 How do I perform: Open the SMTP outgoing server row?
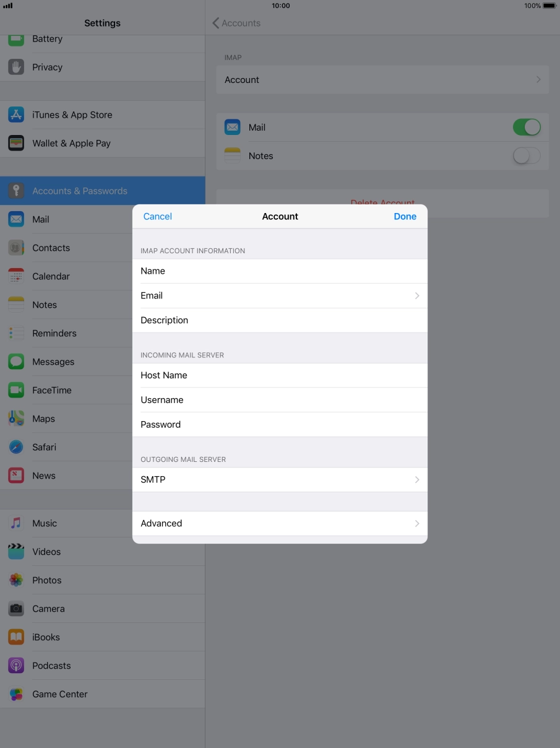point(280,480)
